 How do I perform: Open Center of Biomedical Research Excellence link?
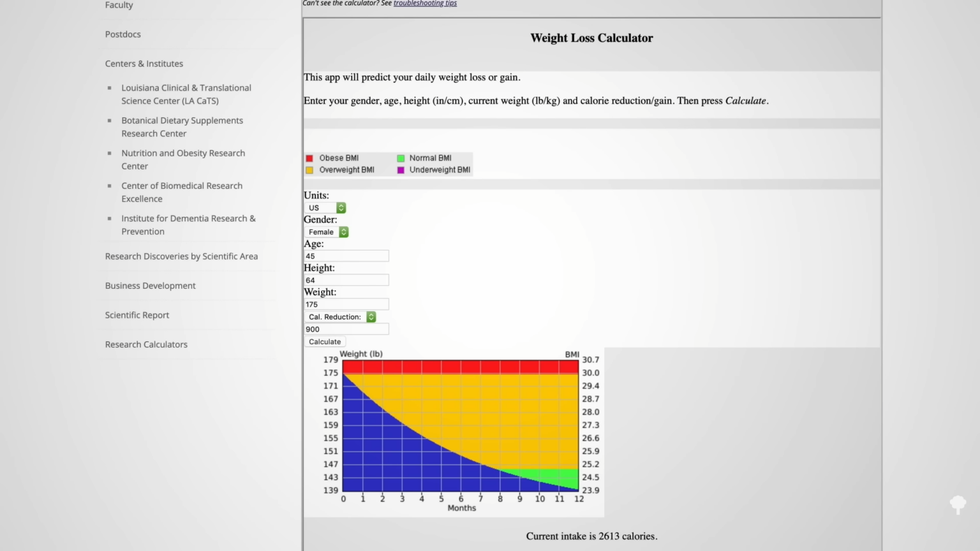[182, 192]
